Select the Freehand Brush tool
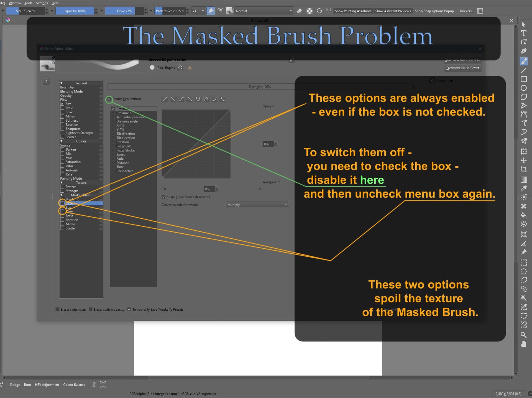The width and height of the screenshot is (532, 398). click(523, 61)
